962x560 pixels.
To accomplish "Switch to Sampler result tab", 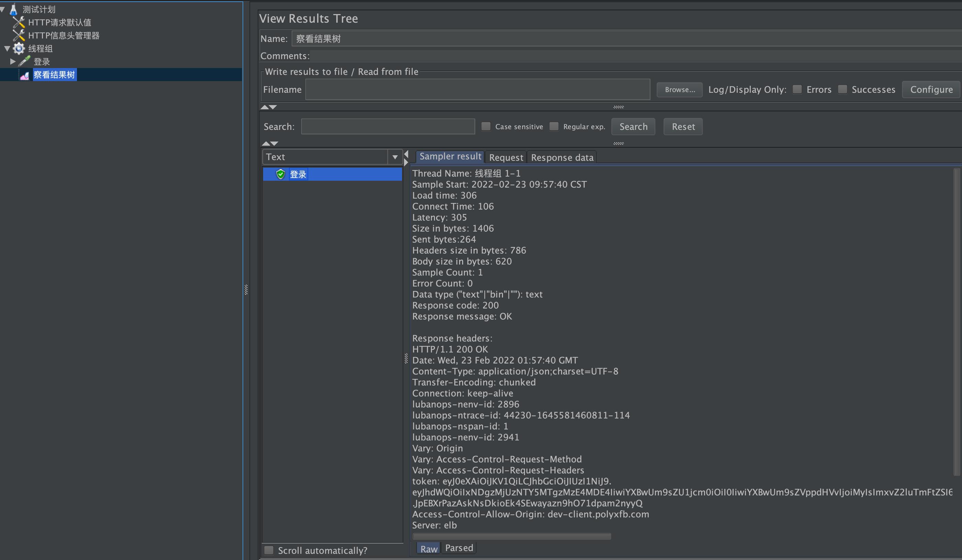I will 450,157.
